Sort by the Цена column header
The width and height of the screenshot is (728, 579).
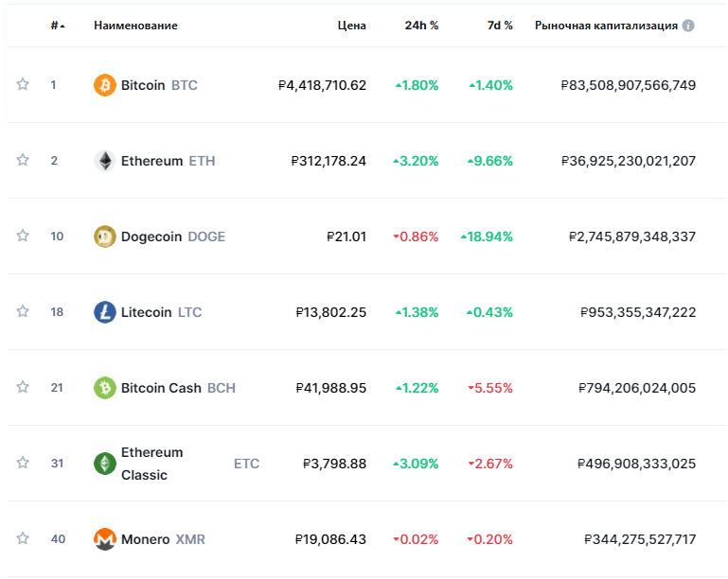click(351, 26)
